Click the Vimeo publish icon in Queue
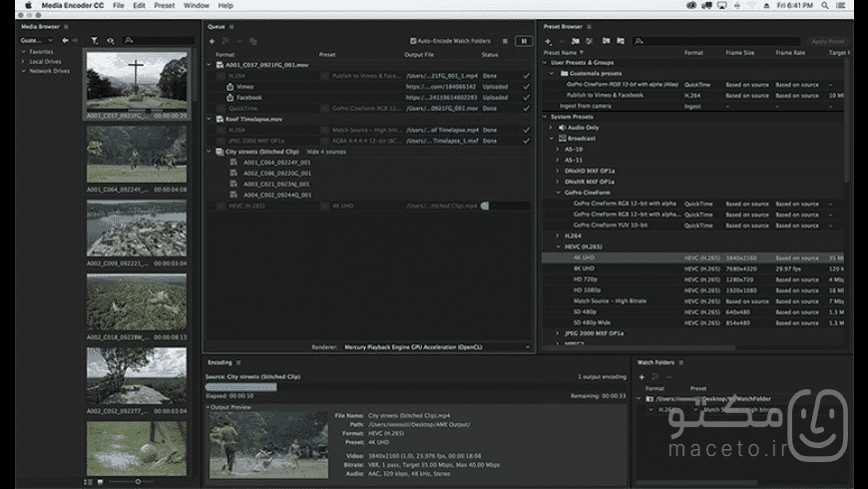Image resolution: width=868 pixels, height=489 pixels. point(229,87)
